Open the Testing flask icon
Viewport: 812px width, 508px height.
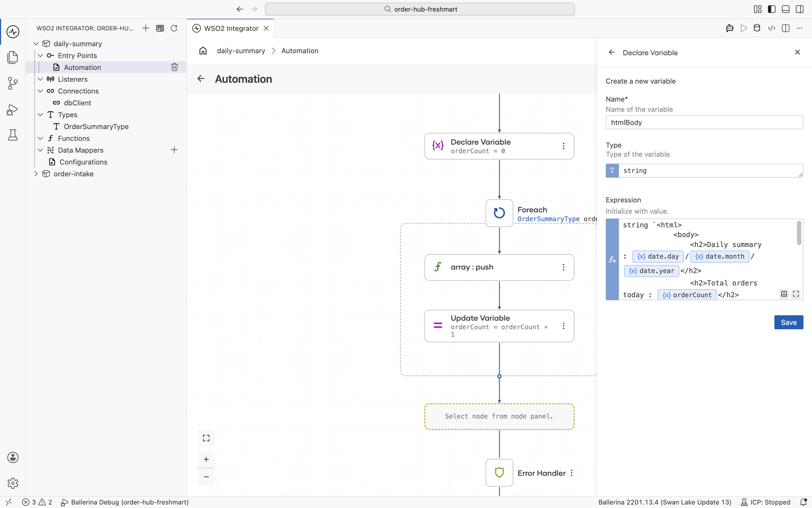[x=13, y=135]
